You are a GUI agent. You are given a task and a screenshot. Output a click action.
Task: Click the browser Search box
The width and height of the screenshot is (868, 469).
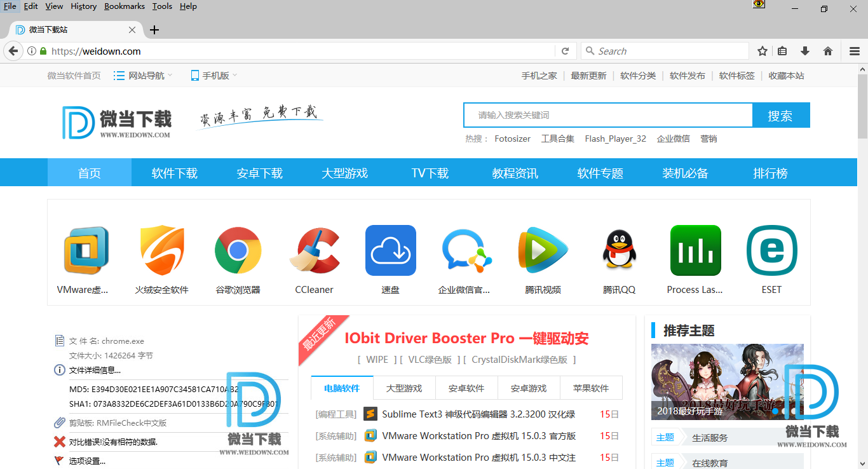point(665,51)
